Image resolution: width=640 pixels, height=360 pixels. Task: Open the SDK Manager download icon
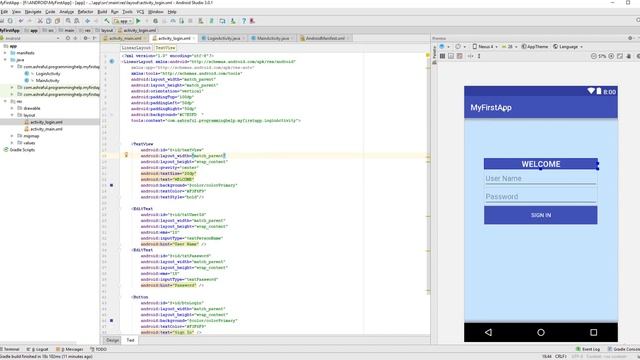click(233, 21)
